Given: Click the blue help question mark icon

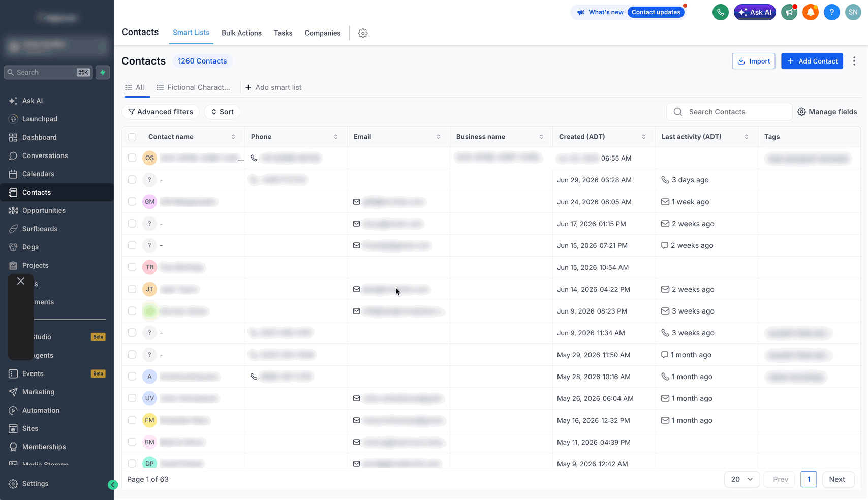Looking at the screenshot, I should (x=831, y=12).
